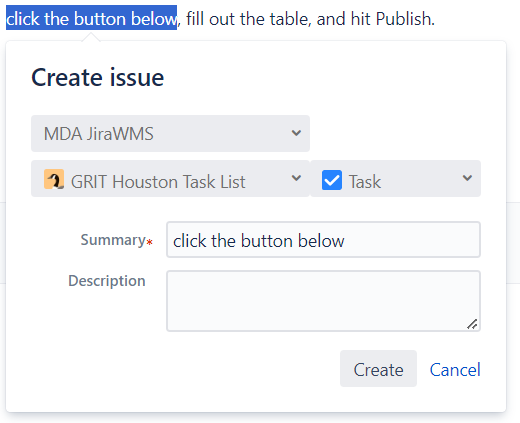Click the chevron arrow on MDA JiraWMS
This screenshot has width=520, height=423.
(x=296, y=133)
